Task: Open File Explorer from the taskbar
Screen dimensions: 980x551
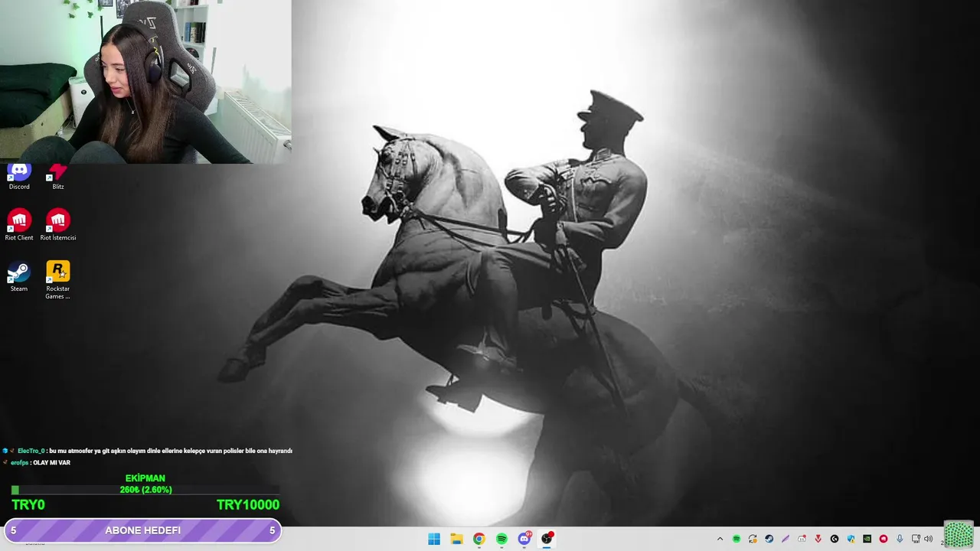Action: (x=456, y=539)
